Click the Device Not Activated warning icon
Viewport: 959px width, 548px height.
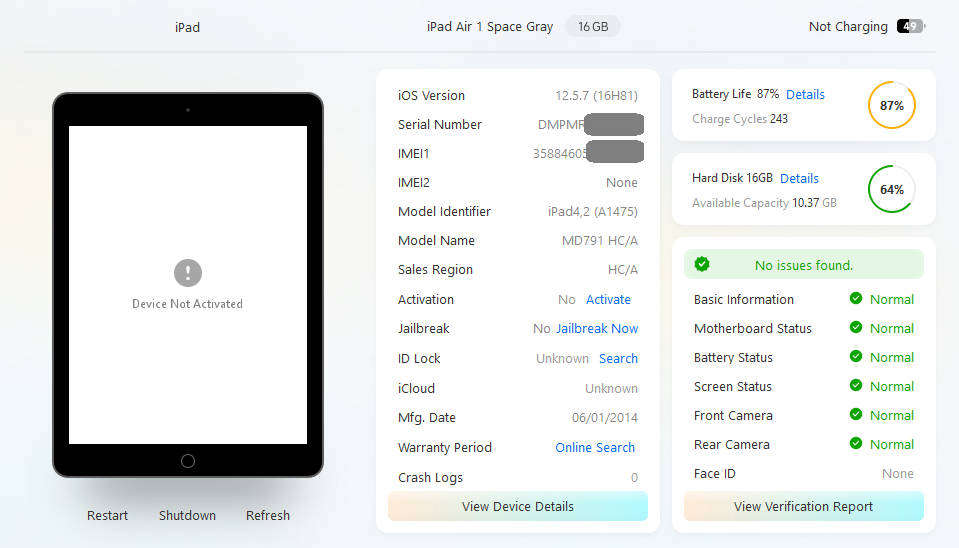[x=188, y=273]
